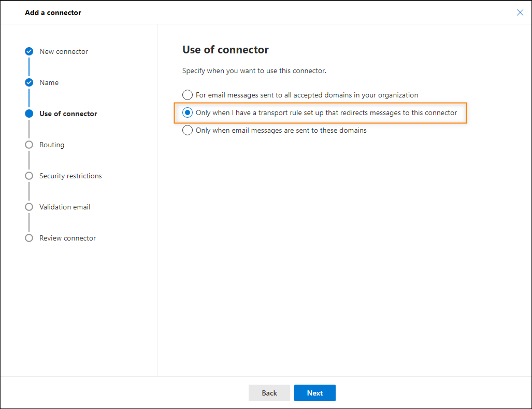Close the Add a connector dialog
The width and height of the screenshot is (532, 409).
tap(520, 12)
